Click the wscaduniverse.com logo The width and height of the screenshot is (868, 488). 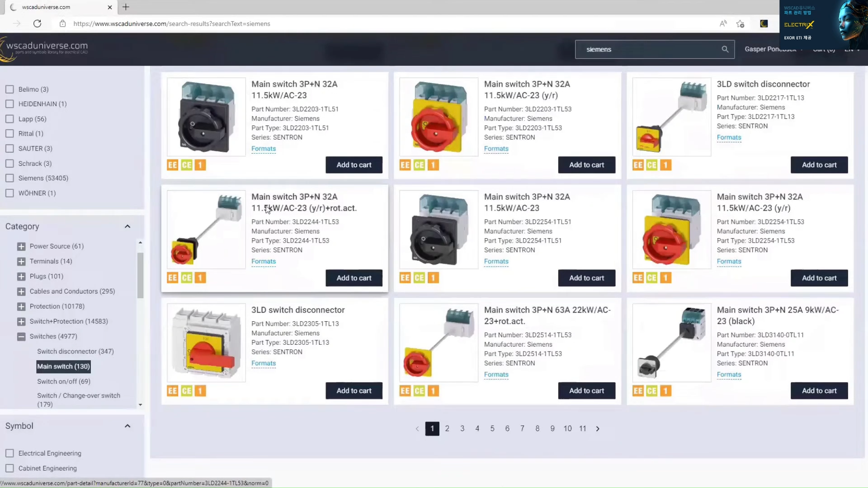coord(44,49)
